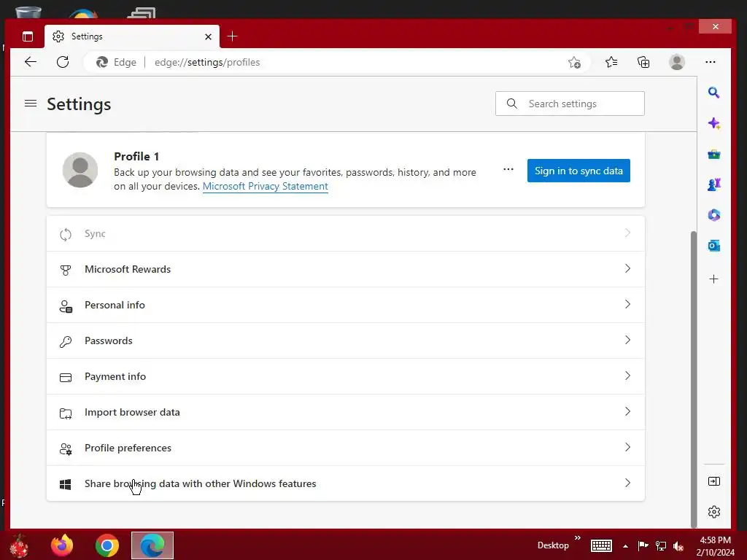
Task: Expand Payment info chevron
Action: 627,376
